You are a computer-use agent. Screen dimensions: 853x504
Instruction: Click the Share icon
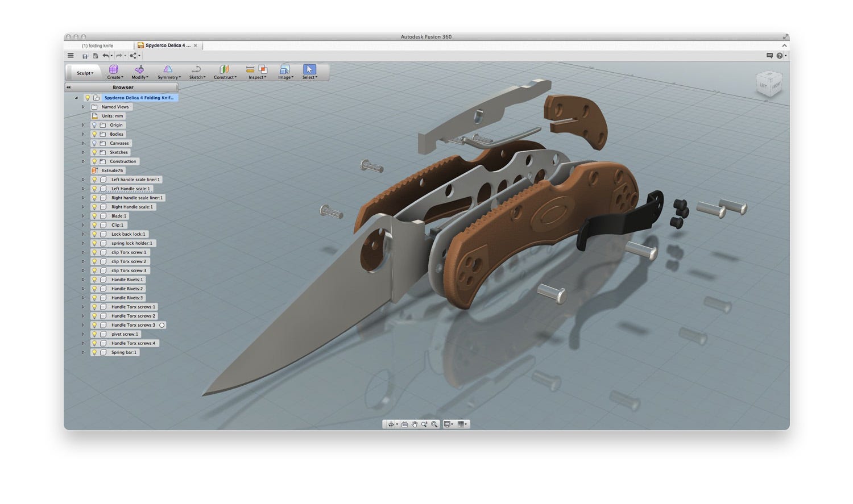point(133,56)
